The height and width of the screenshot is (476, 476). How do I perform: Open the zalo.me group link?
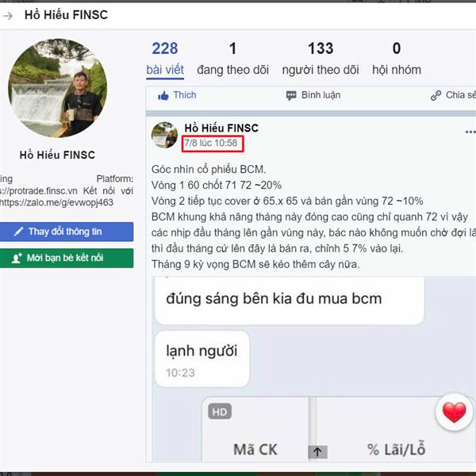pos(56,202)
